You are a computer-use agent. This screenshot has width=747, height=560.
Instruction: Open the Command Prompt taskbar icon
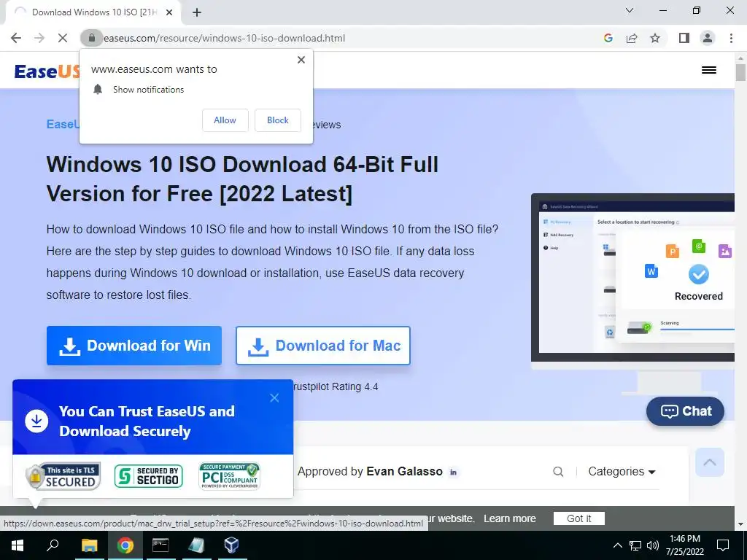click(x=160, y=545)
